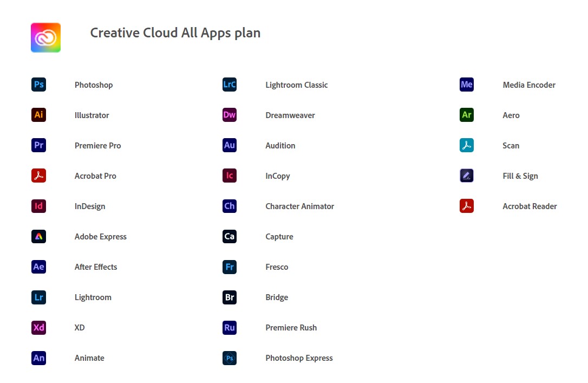Viewport: 588px width, 383px height.
Task: Select the Animate label
Action: coord(89,358)
